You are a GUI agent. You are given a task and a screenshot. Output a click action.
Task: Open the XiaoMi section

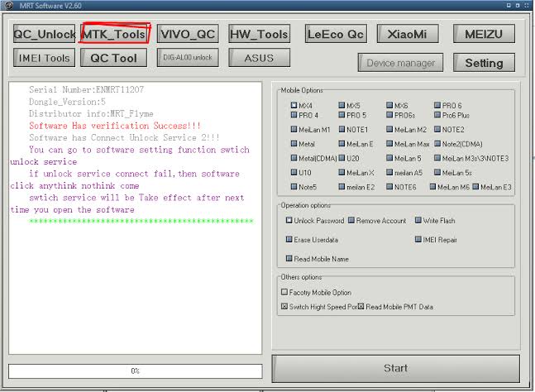[x=408, y=34]
